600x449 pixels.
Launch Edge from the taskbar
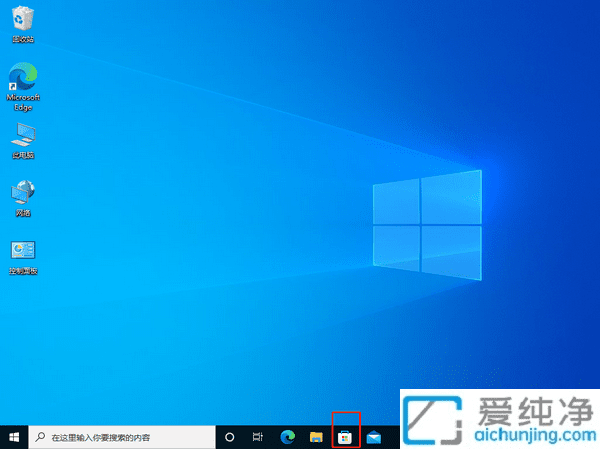[287, 437]
